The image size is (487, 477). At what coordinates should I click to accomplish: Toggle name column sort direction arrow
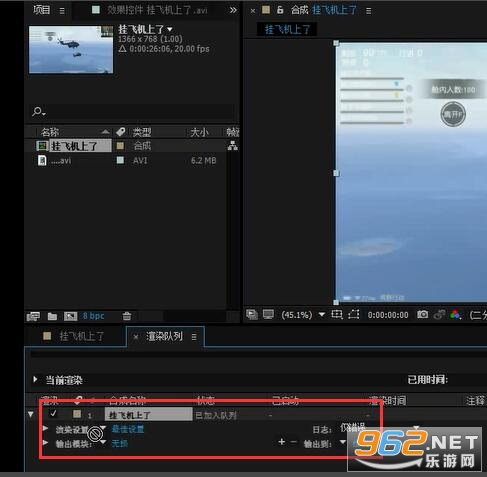click(x=105, y=132)
